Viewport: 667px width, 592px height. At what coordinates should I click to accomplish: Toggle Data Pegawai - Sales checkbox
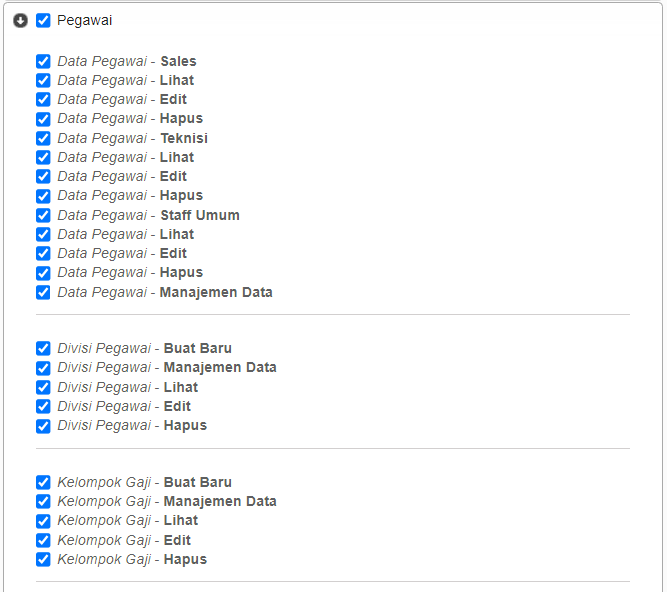[x=43, y=61]
